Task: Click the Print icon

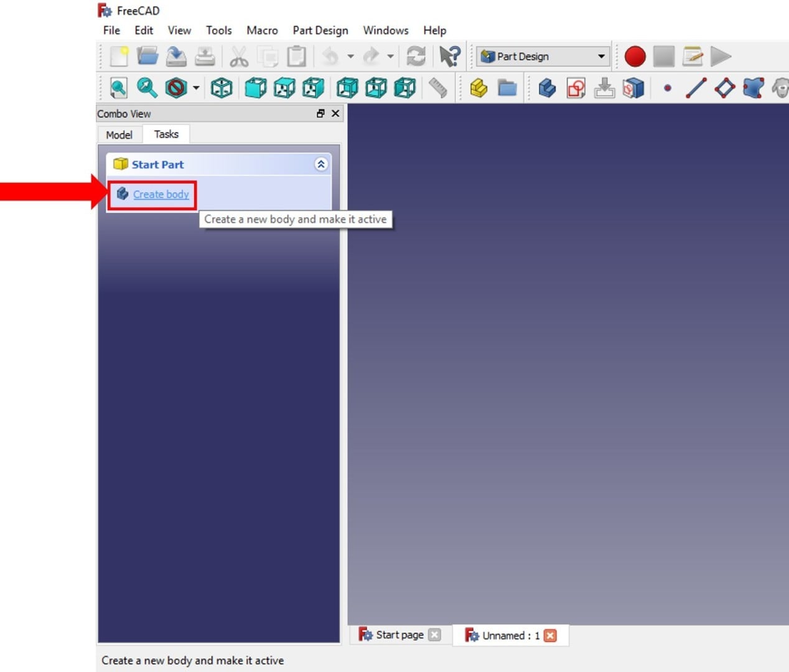Action: pos(205,57)
